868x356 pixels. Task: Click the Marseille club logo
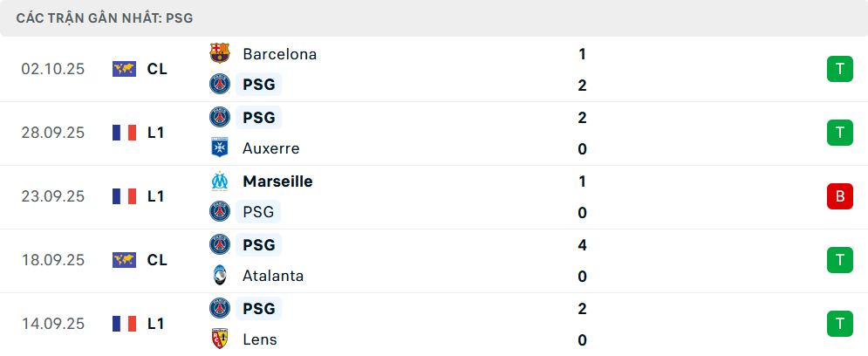[219, 181]
